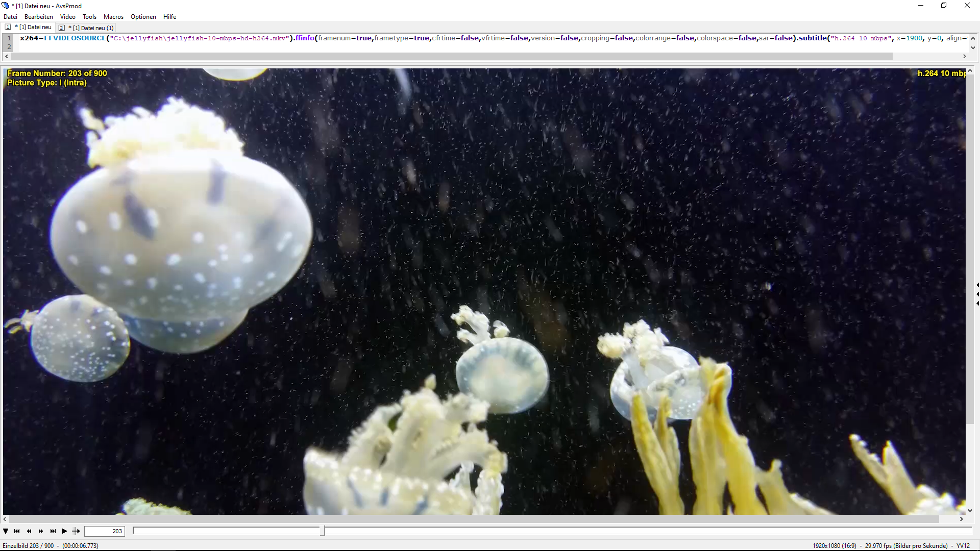This screenshot has height=551, width=980.
Task: Open the Bearbeiten menu
Action: pos(38,17)
